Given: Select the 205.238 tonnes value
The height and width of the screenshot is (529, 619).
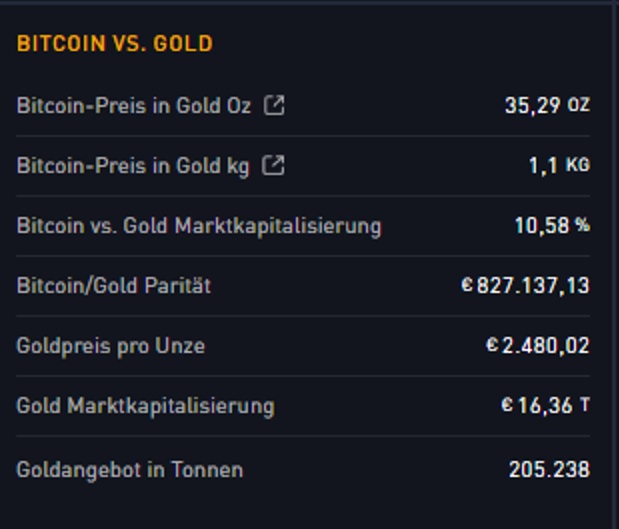Looking at the screenshot, I should pos(549,469).
